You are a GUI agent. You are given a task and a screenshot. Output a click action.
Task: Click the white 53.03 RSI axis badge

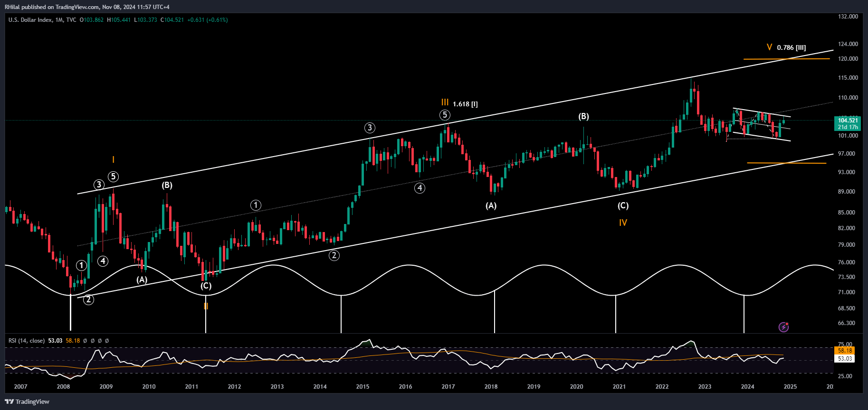click(845, 359)
